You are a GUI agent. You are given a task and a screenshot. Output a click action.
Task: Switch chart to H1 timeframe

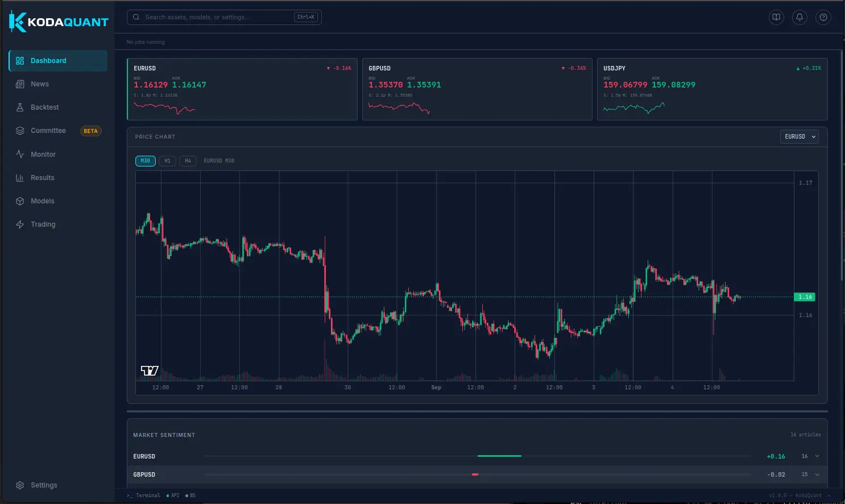click(167, 161)
